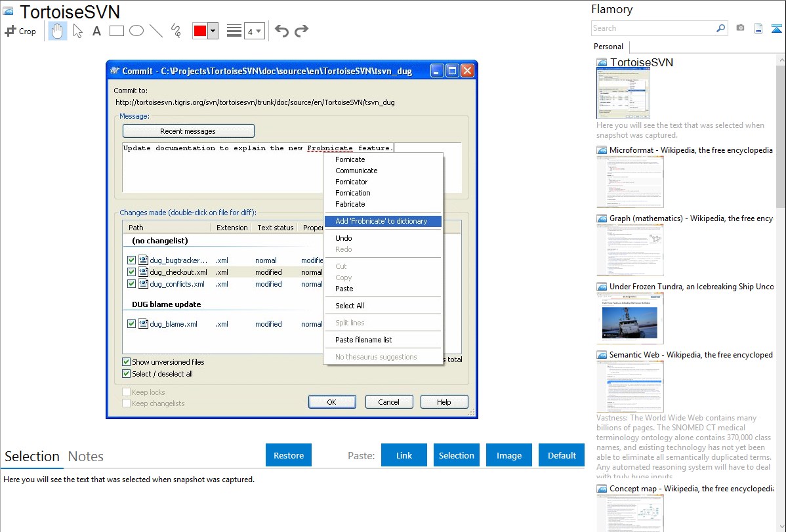Select the ellipse shape tool

(x=136, y=31)
